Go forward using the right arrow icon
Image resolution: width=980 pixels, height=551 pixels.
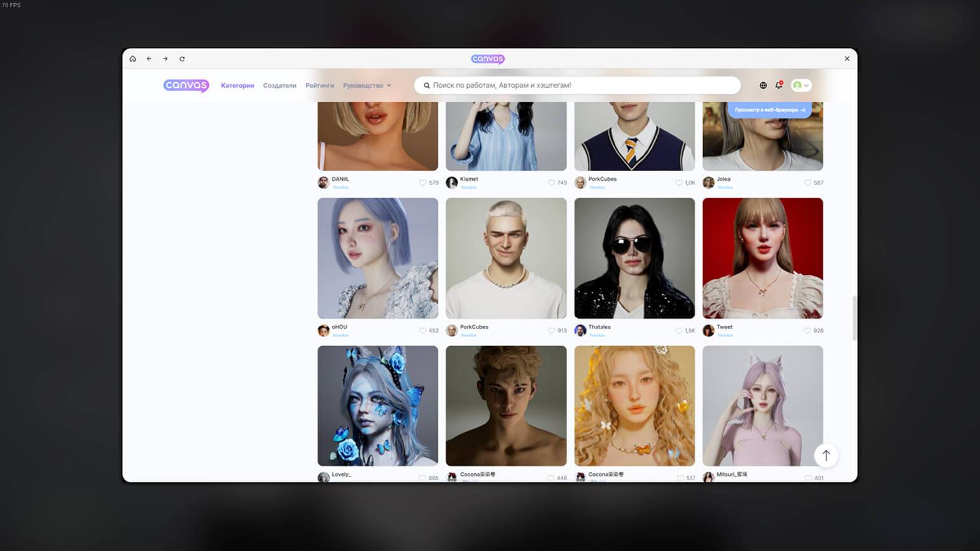tap(165, 59)
